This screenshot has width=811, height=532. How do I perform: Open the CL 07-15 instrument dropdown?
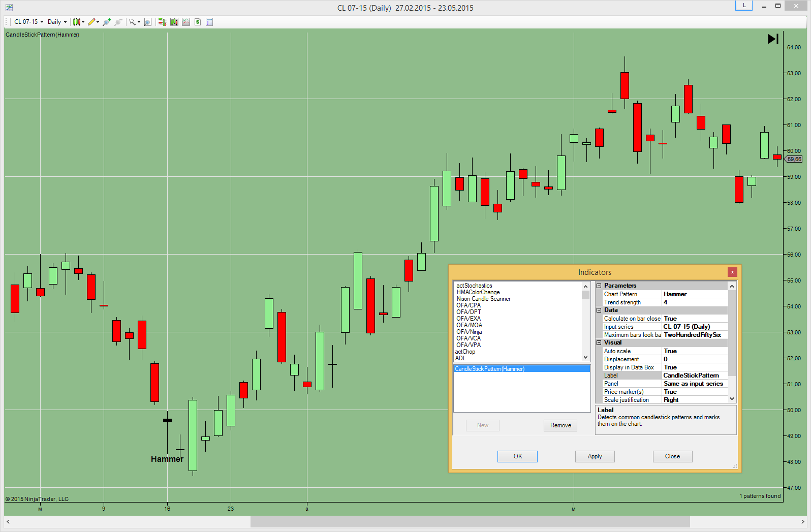[28, 22]
